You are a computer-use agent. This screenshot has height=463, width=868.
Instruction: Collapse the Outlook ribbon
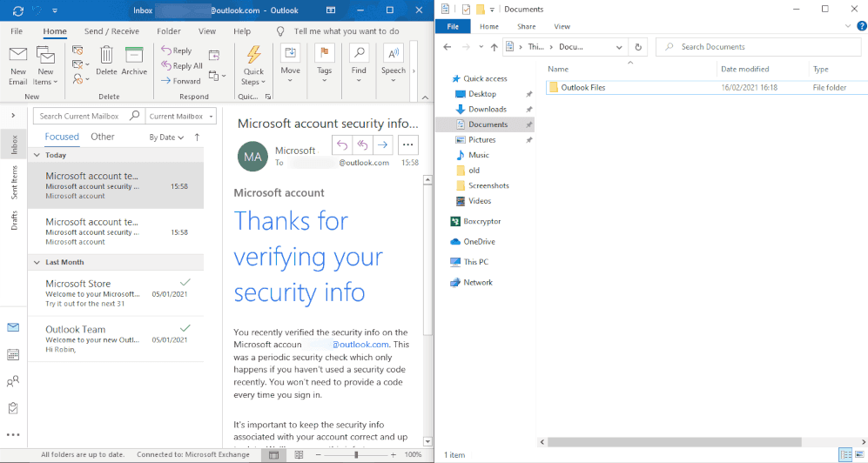point(425,97)
